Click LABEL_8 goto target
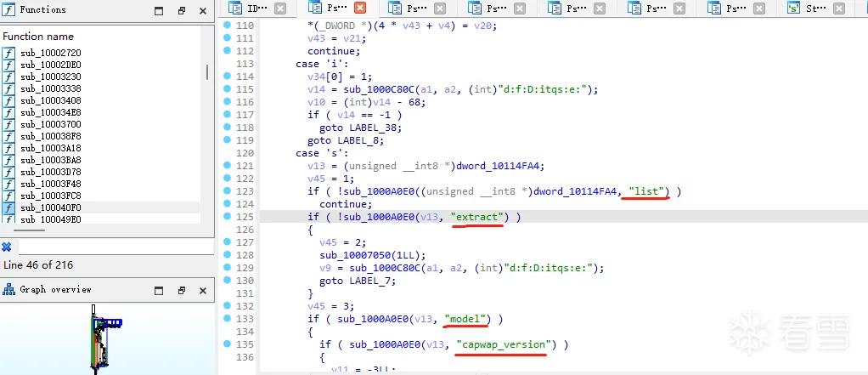The width and height of the screenshot is (868, 375). tap(360, 140)
